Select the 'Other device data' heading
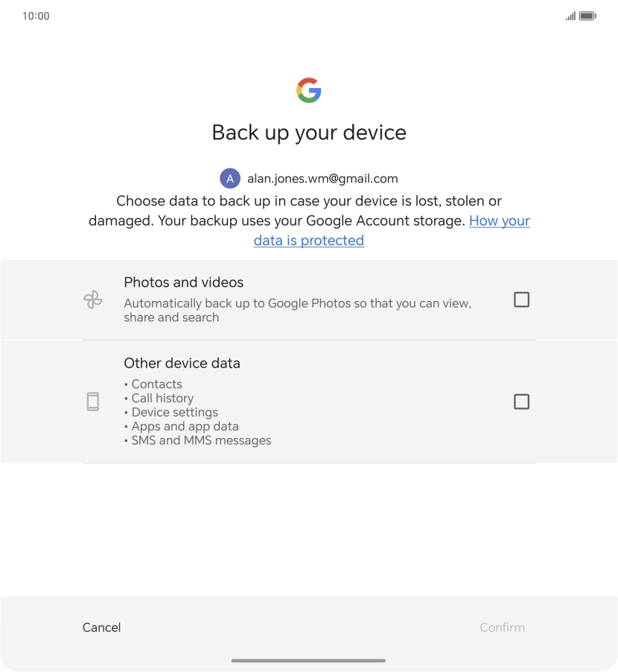This screenshot has width=618, height=672. [182, 364]
